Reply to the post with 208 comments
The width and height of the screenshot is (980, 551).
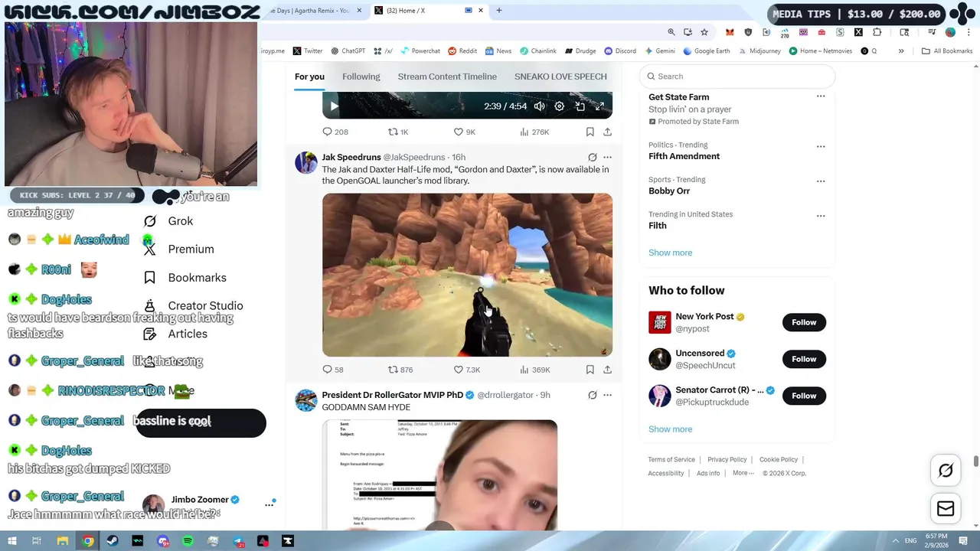[x=335, y=132]
